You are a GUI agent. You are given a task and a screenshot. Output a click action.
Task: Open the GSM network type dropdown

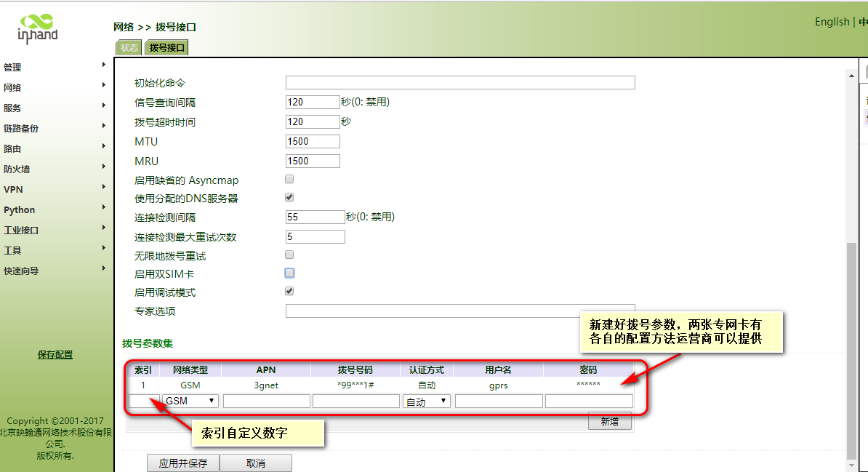(x=190, y=401)
